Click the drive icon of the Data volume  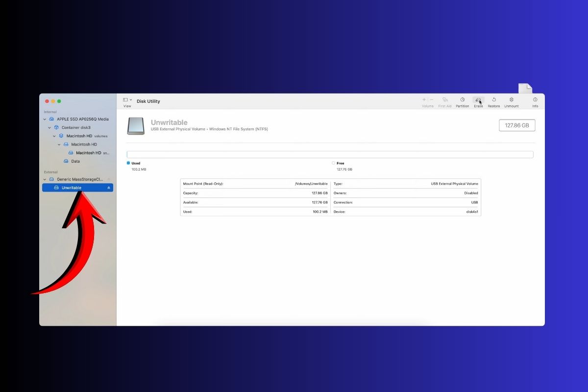coord(66,161)
